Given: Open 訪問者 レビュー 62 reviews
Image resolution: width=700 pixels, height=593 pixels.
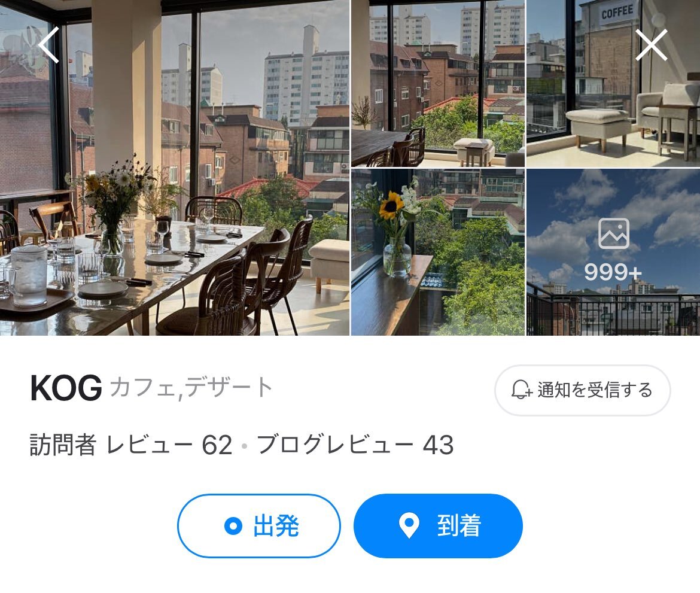Looking at the screenshot, I should [x=131, y=445].
